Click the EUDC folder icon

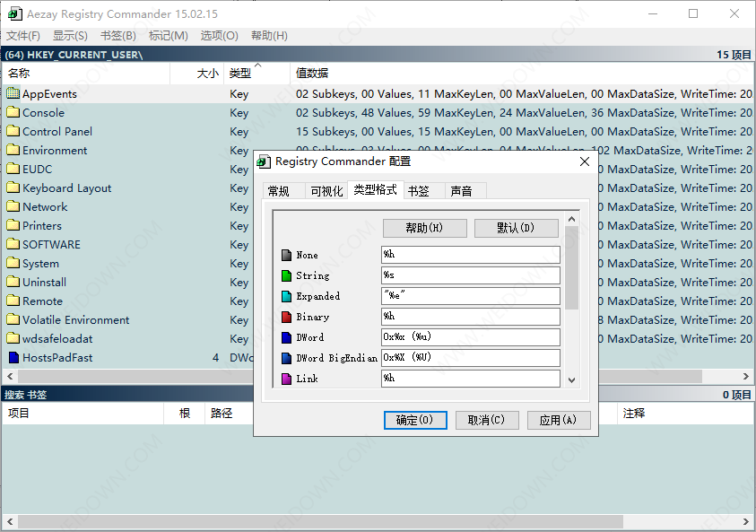coord(13,169)
